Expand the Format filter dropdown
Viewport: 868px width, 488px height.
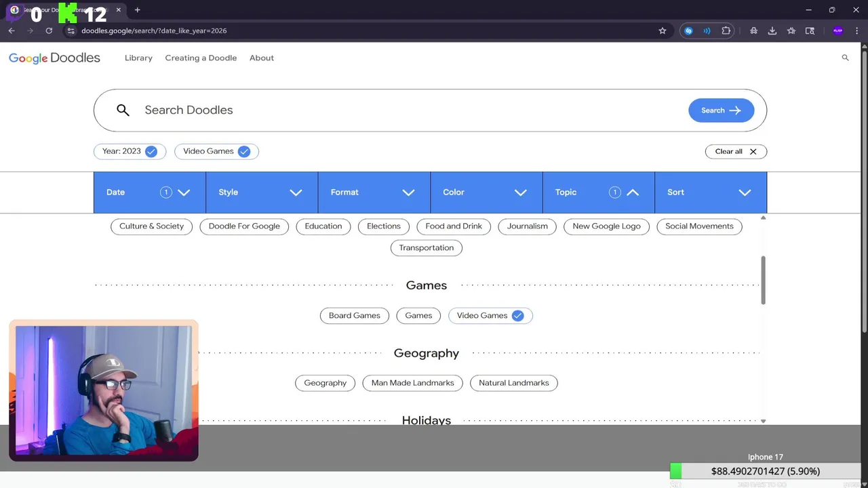pyautogui.click(x=374, y=192)
